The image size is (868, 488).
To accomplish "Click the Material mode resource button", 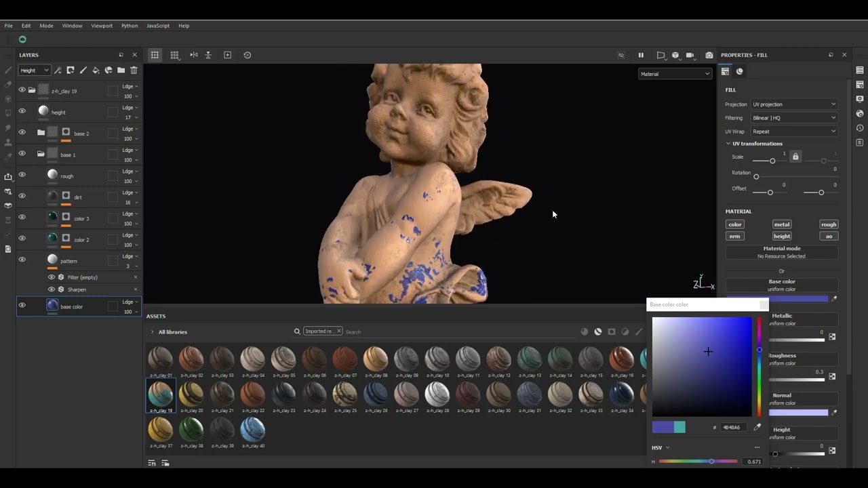I will (782, 252).
